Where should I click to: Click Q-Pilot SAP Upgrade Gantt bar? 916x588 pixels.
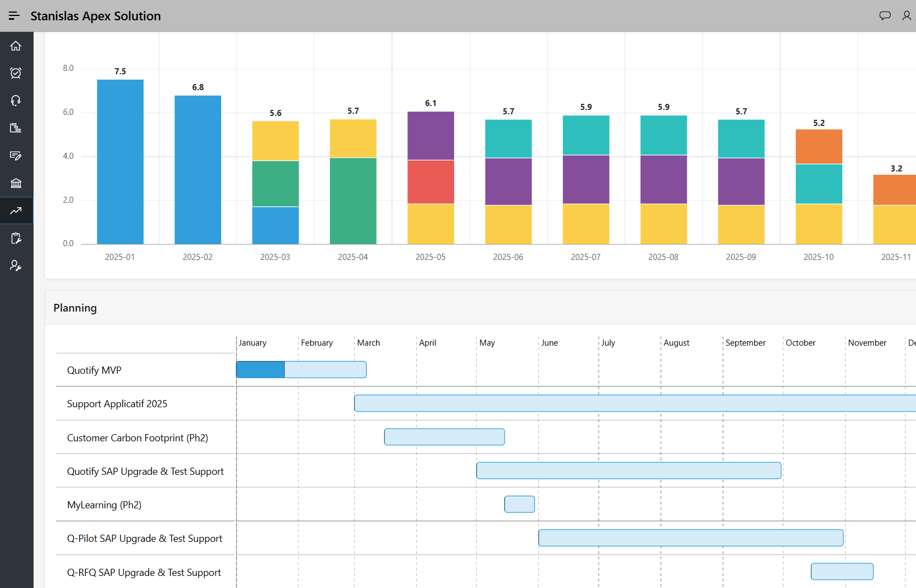[691, 538]
